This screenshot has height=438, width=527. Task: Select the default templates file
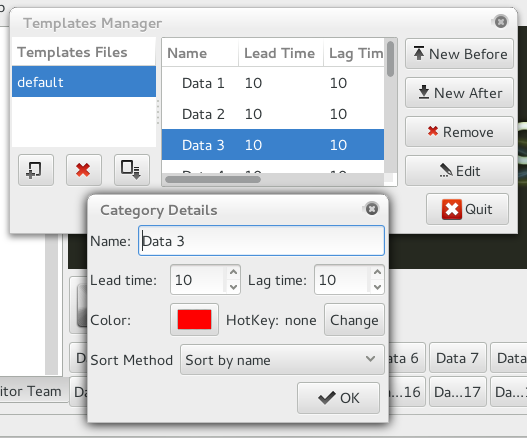click(84, 82)
